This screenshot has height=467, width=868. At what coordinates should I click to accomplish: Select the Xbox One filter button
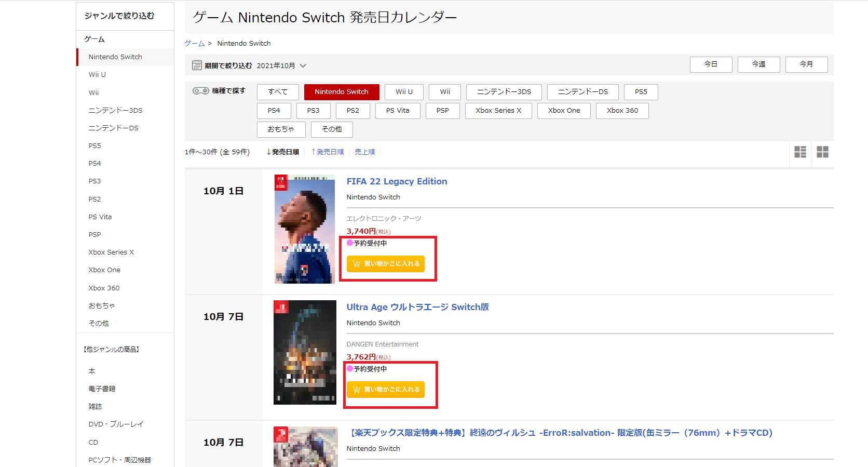564,111
